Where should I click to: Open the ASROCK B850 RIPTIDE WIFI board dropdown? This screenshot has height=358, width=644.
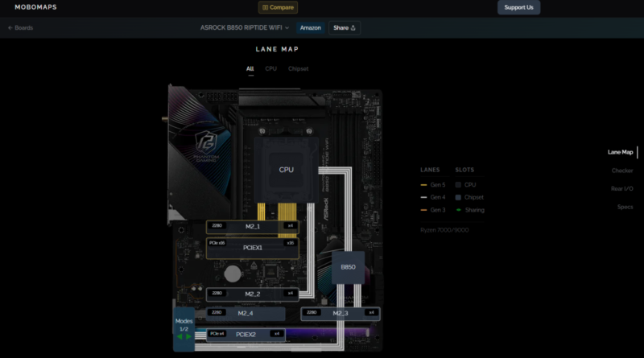245,27
